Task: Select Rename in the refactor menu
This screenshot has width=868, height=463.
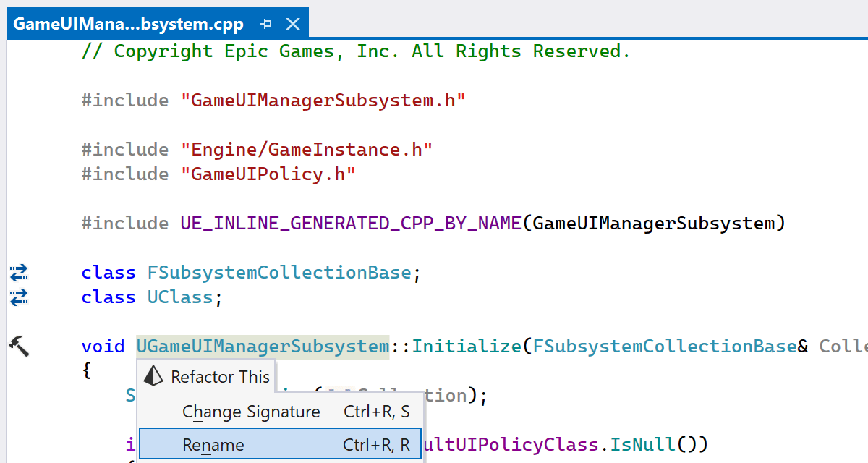Action: tap(213, 445)
